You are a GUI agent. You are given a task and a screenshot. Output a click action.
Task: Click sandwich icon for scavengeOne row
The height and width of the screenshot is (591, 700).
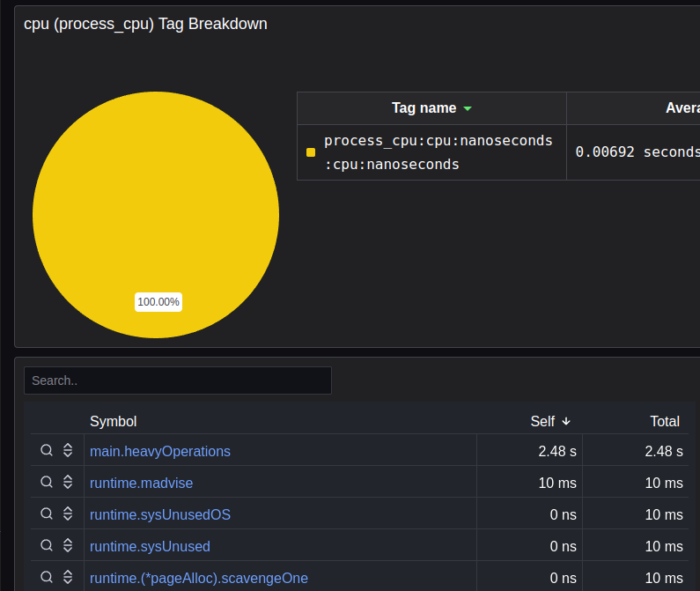68,578
